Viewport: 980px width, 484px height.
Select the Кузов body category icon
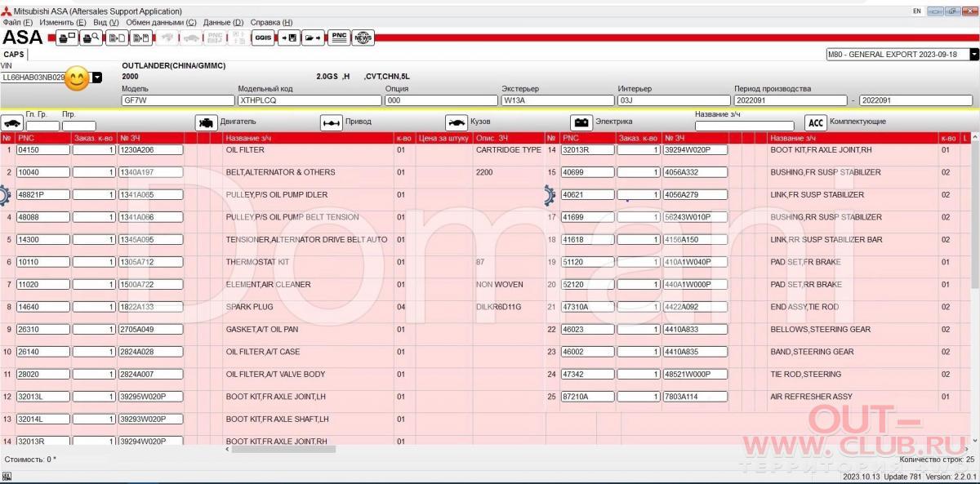[457, 122]
